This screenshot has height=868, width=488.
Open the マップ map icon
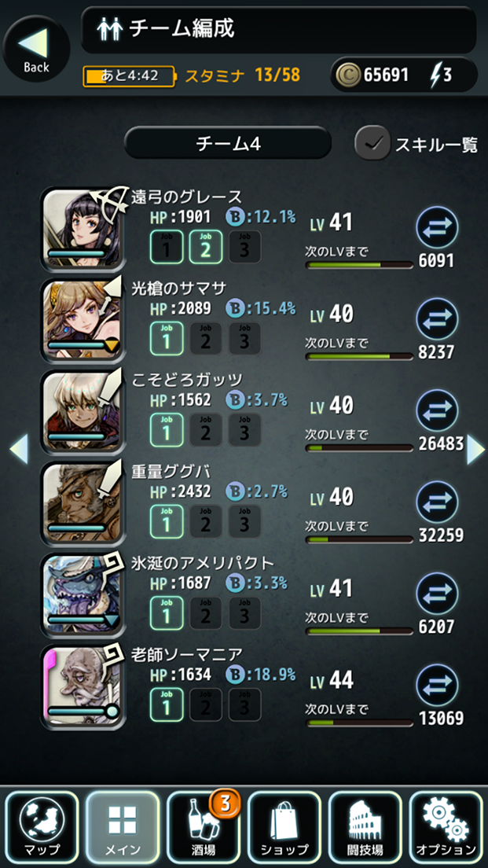coord(42,826)
